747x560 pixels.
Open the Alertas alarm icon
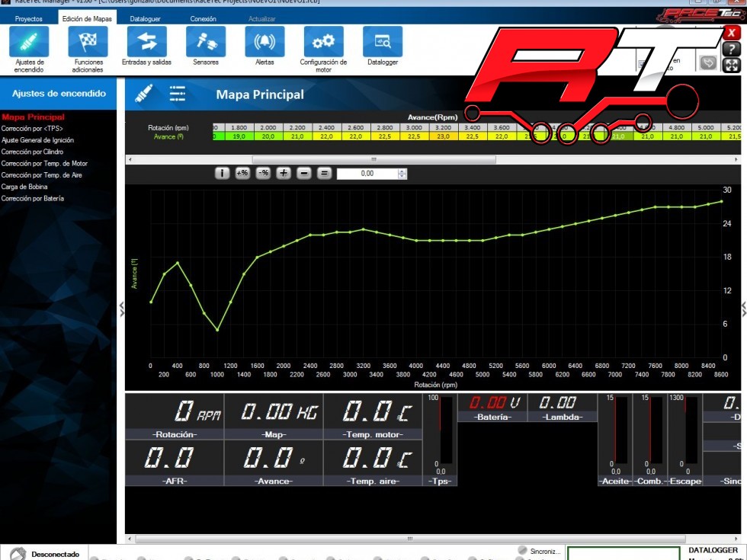(265, 42)
